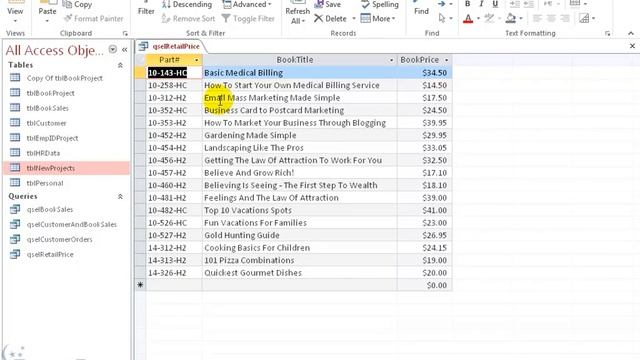
Task: Toggle Underline text formatting
Action: click(495, 4)
